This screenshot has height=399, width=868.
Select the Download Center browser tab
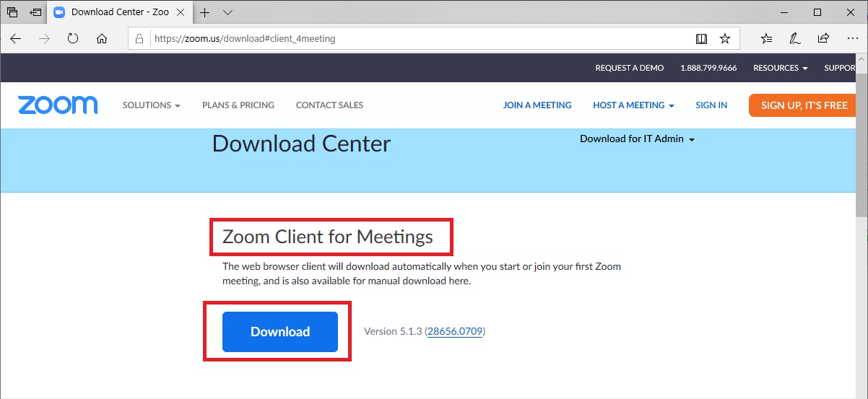pos(121,12)
